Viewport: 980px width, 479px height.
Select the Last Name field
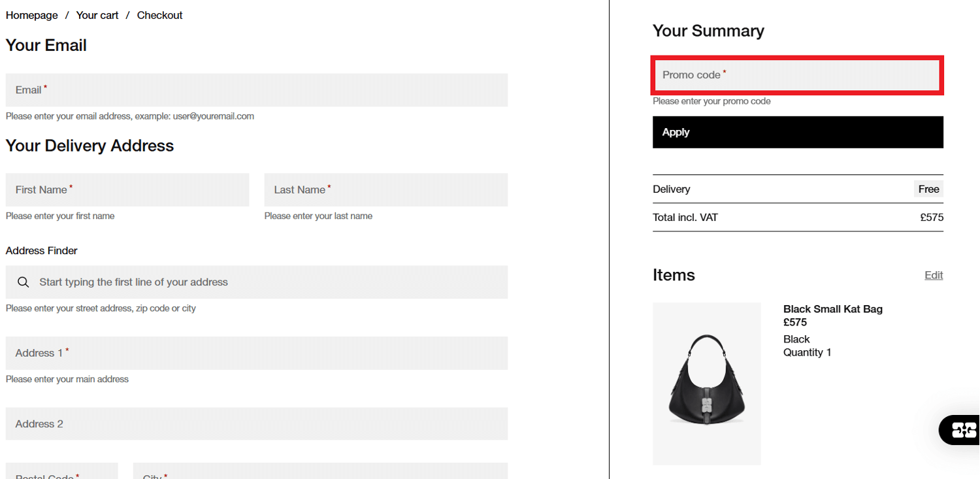(x=385, y=190)
